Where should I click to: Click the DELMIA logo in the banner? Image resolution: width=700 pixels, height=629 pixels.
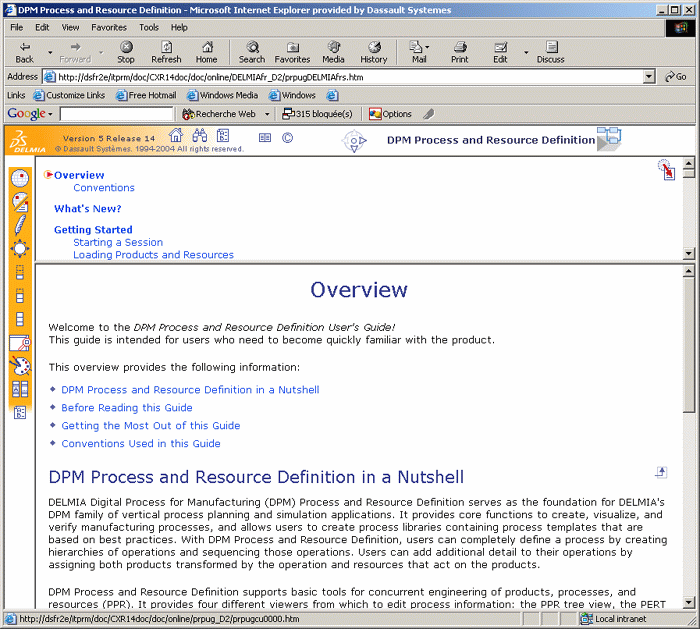coord(28,141)
